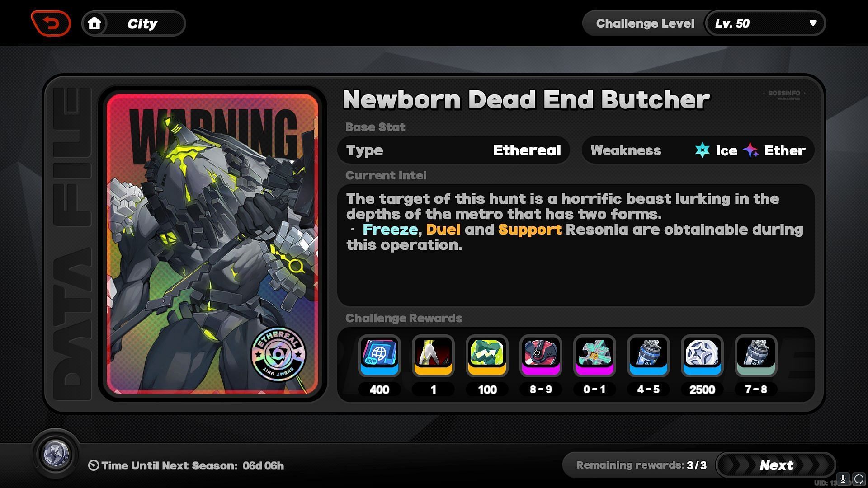Select the purple reward showing 8-9
Image resolution: width=868 pixels, height=488 pixels.
(x=541, y=356)
